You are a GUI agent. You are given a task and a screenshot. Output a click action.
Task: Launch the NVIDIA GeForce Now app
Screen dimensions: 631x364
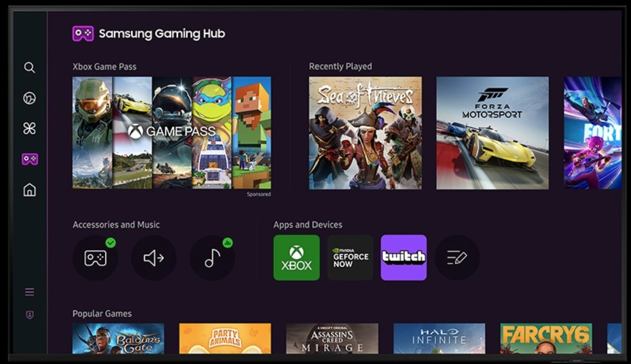coord(351,258)
